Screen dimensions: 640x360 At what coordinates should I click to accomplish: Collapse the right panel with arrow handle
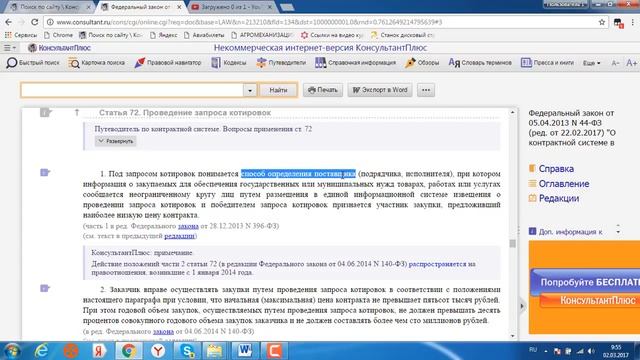tap(522, 306)
